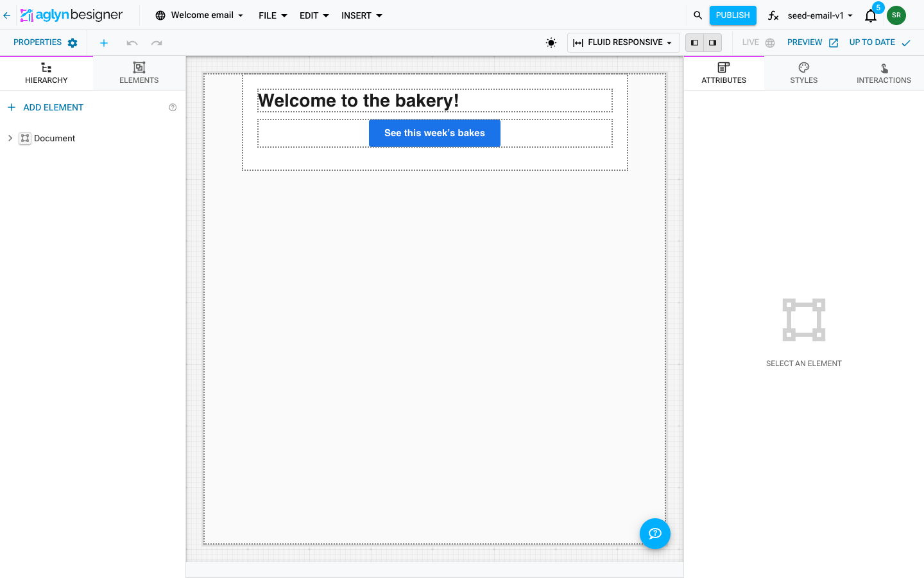Click the back arrow icon
The width and height of the screenshot is (924, 578).
click(x=7, y=15)
